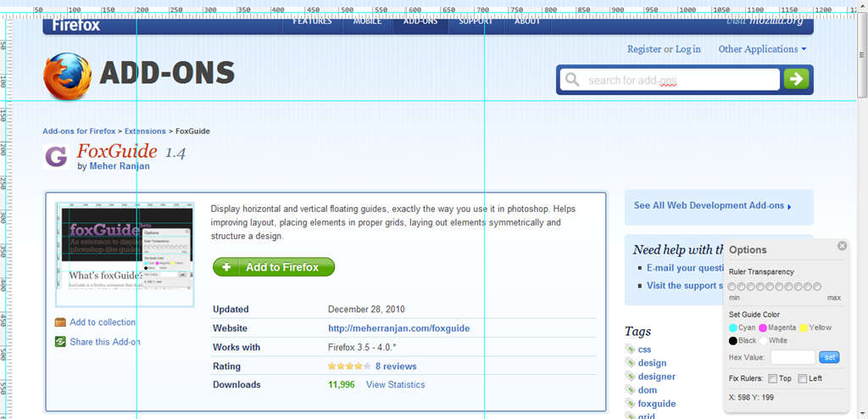Click the rating stars
This screenshot has width=868, height=419.
(x=349, y=366)
